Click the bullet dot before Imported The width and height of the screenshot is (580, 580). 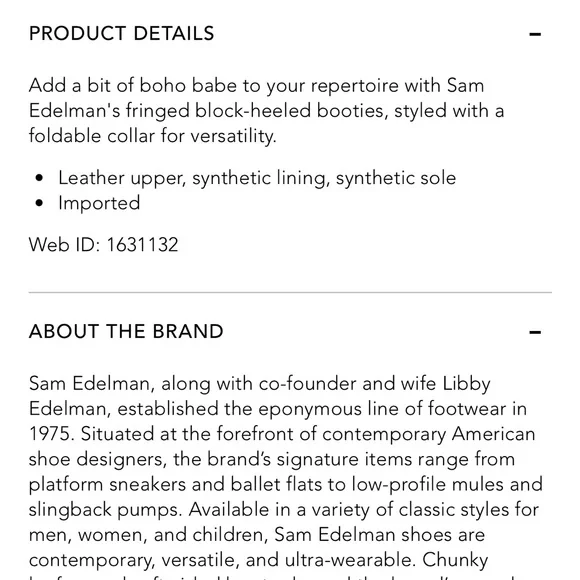39,203
